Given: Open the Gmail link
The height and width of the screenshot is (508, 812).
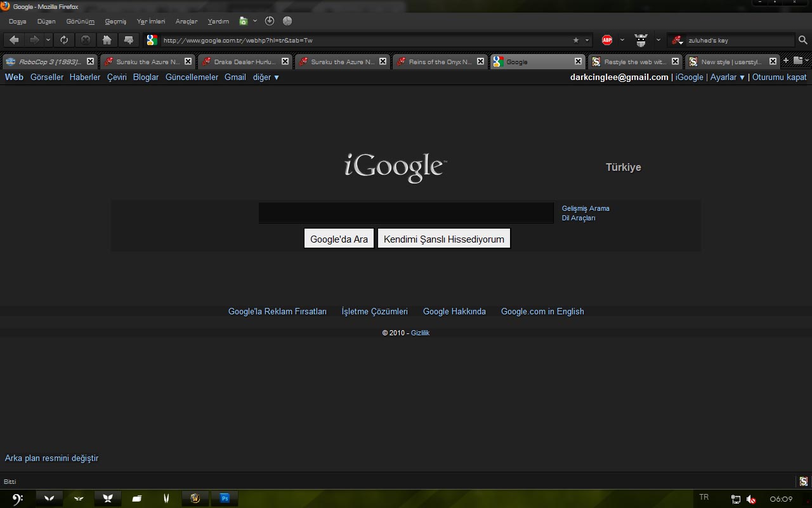Looking at the screenshot, I should pos(235,77).
